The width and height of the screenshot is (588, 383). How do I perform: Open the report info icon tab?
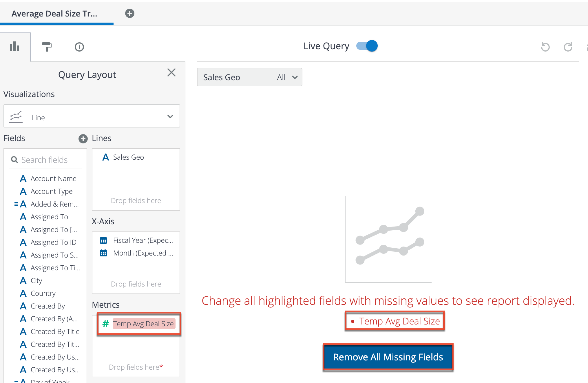pos(79,47)
